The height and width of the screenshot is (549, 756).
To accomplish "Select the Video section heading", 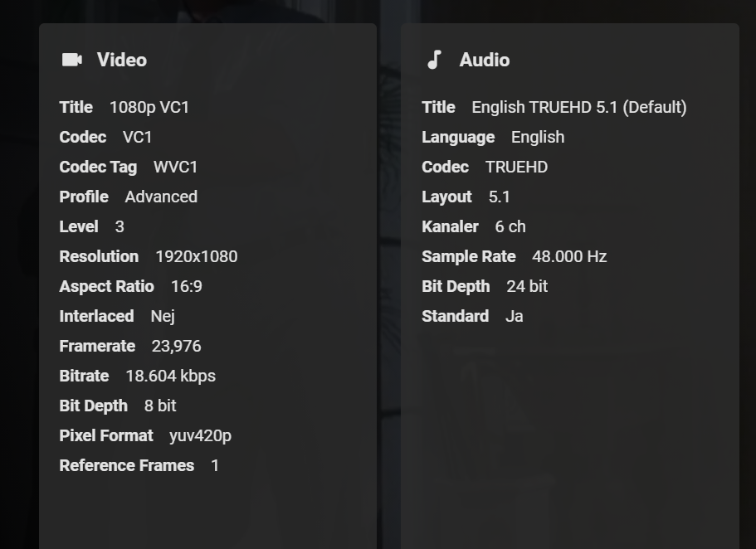I will click(x=121, y=60).
